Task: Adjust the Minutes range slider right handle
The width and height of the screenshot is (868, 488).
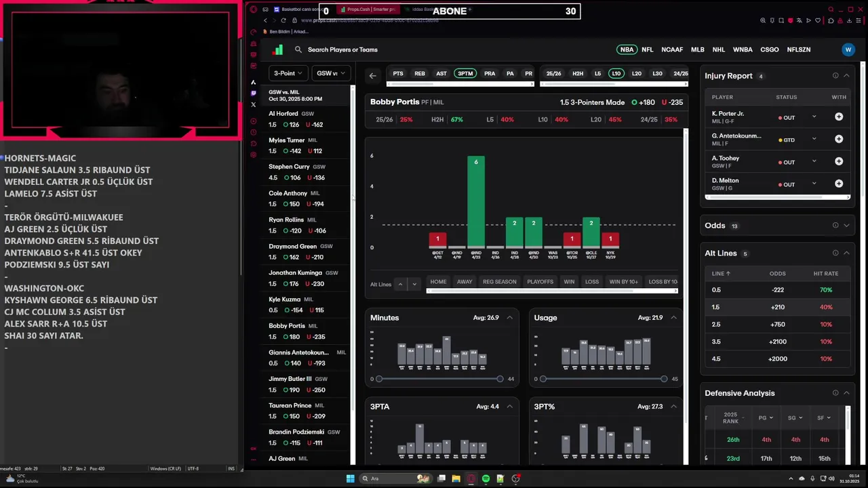Action: click(500, 379)
